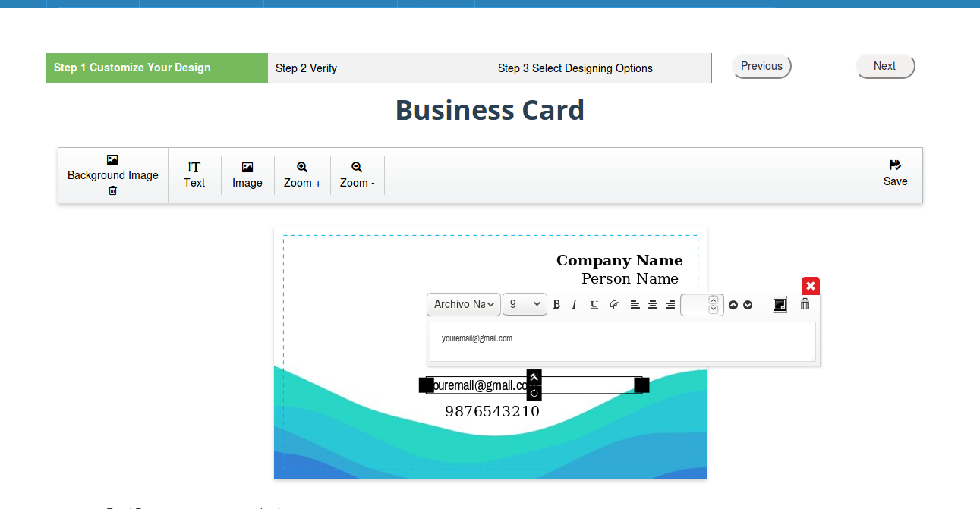Open the text color picker swatch

[x=780, y=304]
